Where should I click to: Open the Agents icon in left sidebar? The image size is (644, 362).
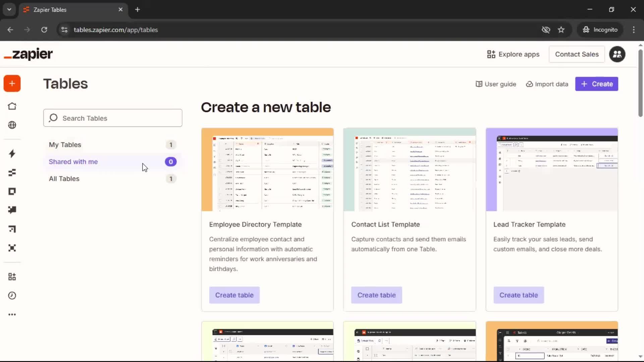tap(12, 248)
